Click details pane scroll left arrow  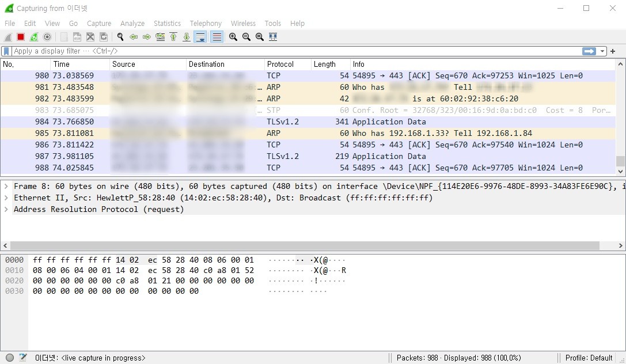(x=5, y=245)
